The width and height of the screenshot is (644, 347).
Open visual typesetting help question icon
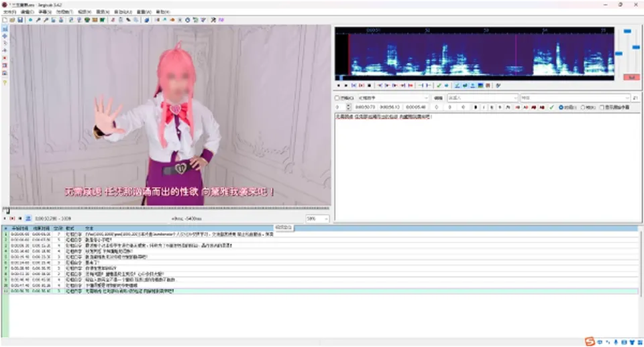click(5, 82)
